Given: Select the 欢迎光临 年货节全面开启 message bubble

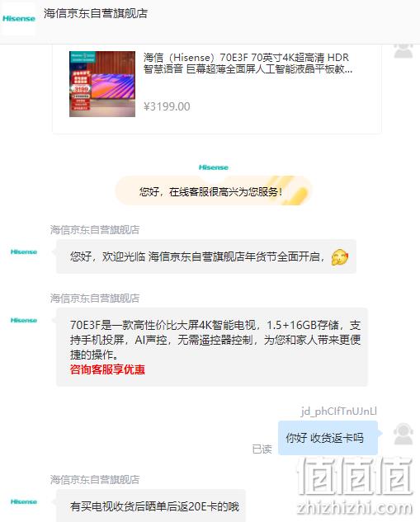Looking at the screenshot, I should click(206, 256).
